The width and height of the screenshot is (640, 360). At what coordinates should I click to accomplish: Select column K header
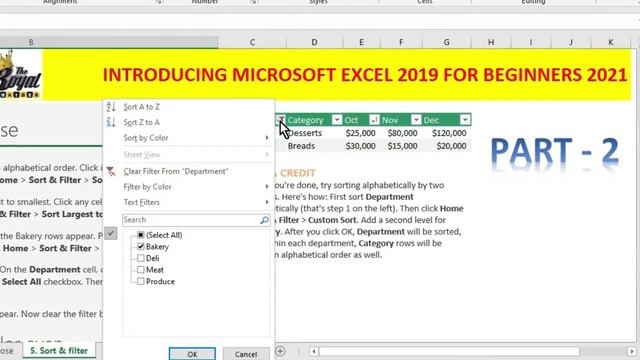click(x=611, y=42)
